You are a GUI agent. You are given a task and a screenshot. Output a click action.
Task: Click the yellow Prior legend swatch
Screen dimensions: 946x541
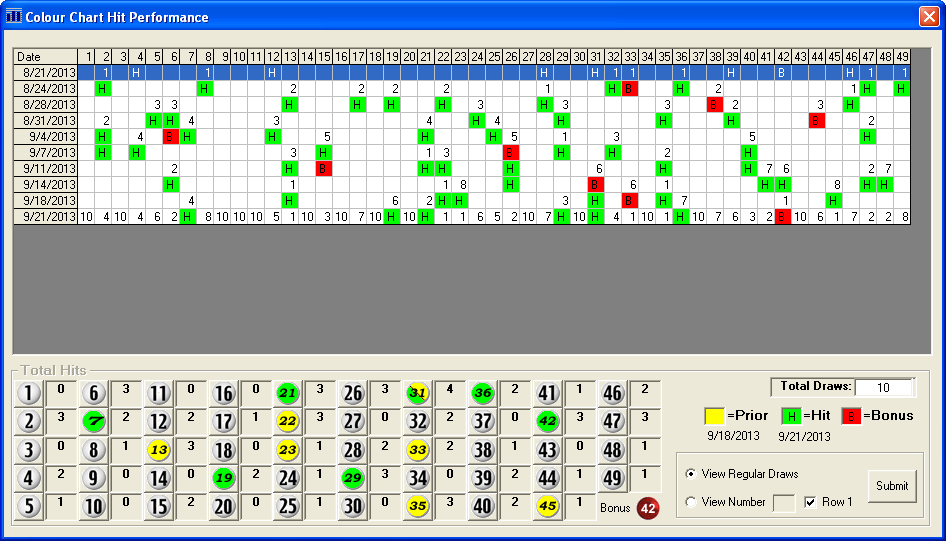714,415
